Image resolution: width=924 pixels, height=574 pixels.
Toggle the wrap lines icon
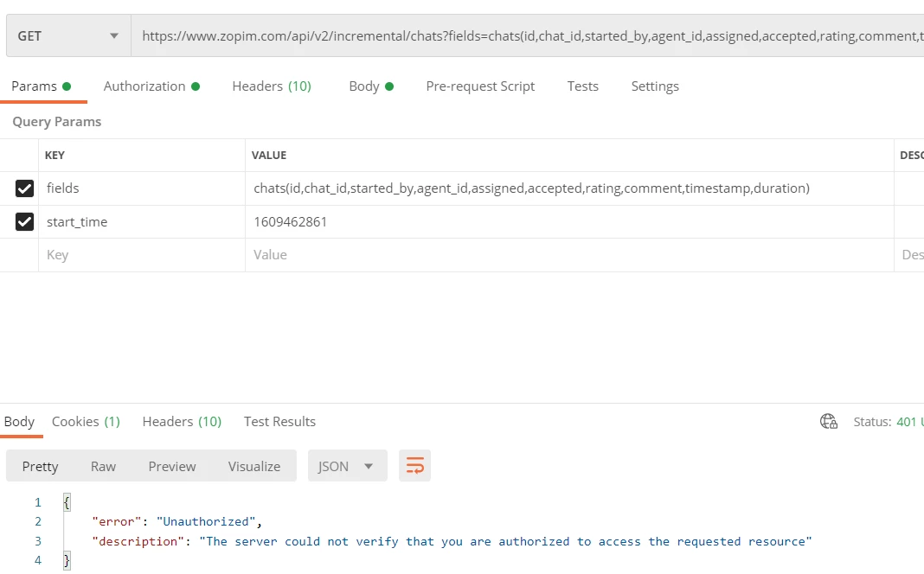415,466
